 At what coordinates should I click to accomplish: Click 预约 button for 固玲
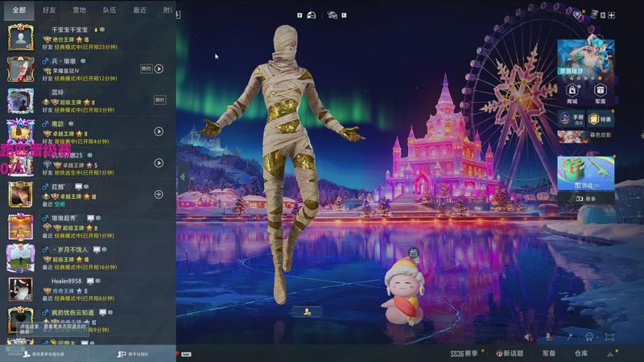159,100
